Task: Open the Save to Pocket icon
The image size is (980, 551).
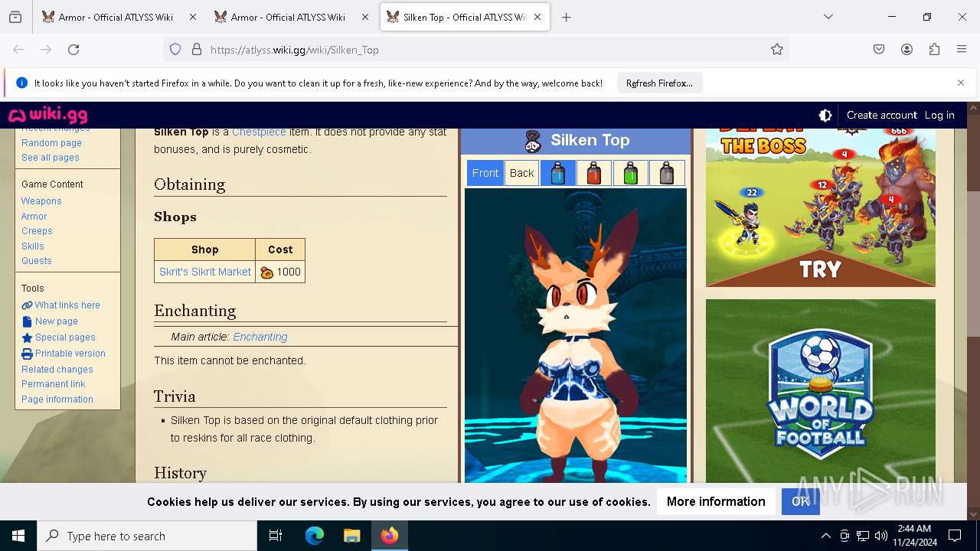Action: point(879,49)
